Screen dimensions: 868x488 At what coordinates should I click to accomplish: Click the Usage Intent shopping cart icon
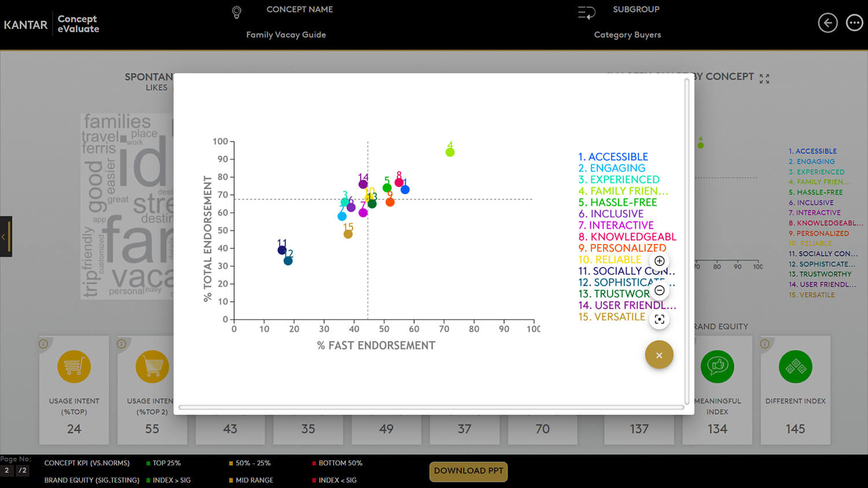73,366
